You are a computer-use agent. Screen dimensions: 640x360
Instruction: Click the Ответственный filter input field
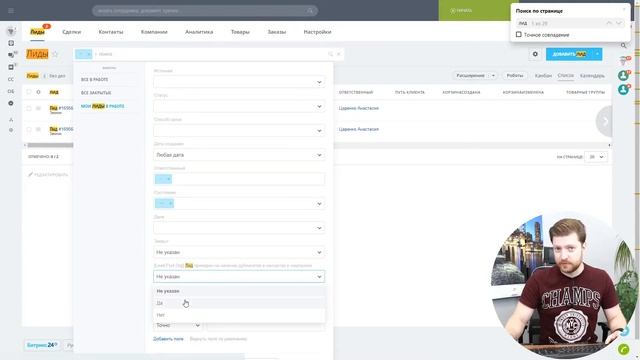coord(239,179)
